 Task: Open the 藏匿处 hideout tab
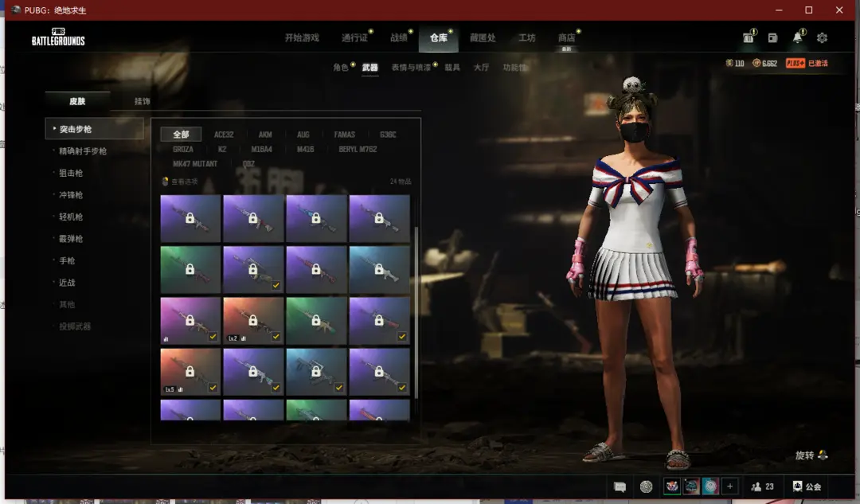pos(483,38)
